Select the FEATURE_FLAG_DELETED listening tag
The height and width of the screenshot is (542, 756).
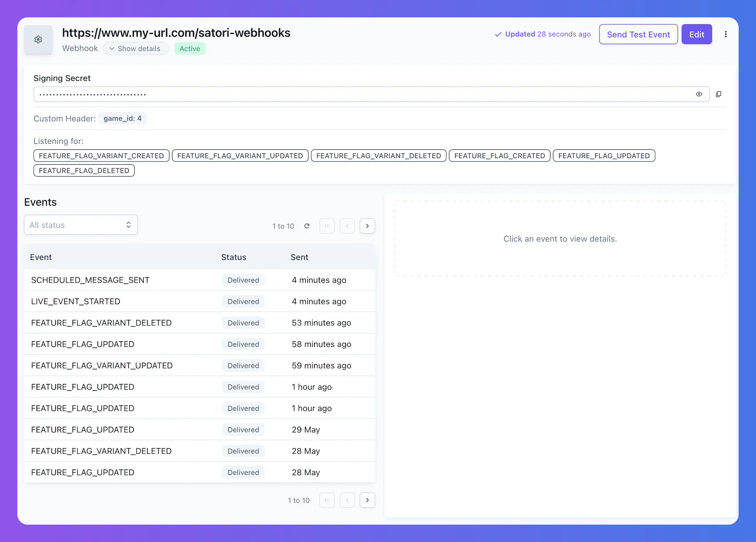84,170
